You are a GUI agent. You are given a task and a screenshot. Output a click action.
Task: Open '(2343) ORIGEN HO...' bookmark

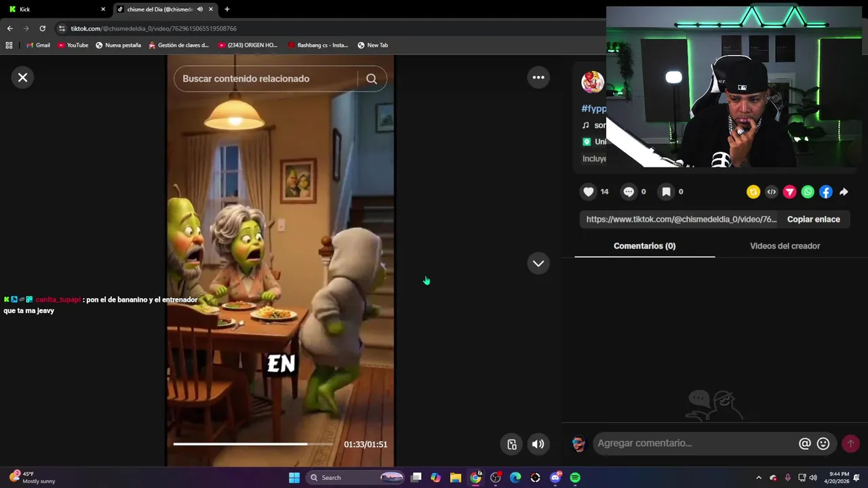(248, 45)
